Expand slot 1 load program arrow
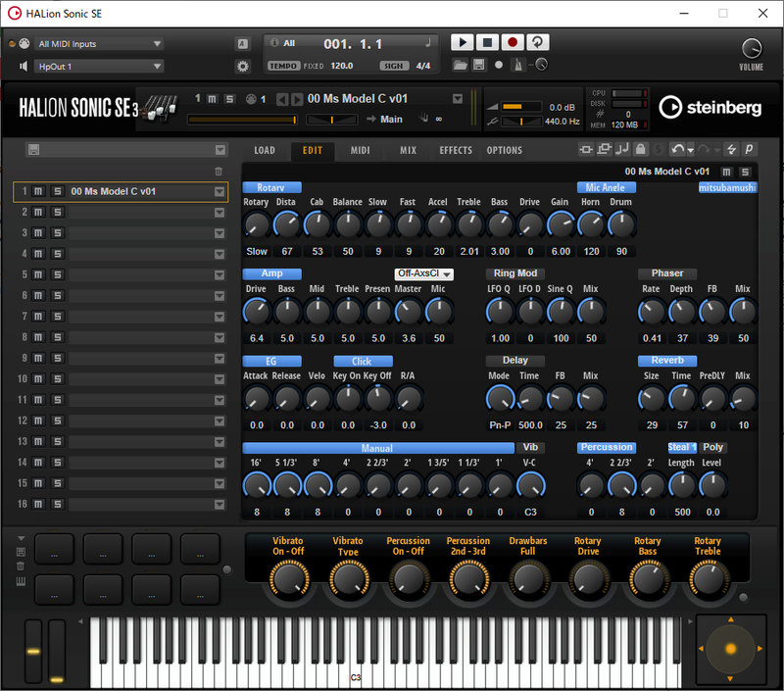 (x=219, y=191)
